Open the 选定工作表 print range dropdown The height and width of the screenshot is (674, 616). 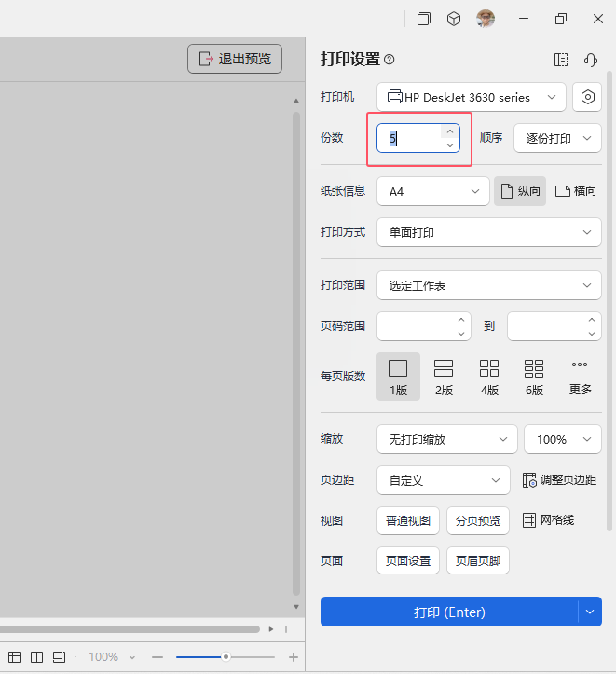click(x=489, y=285)
